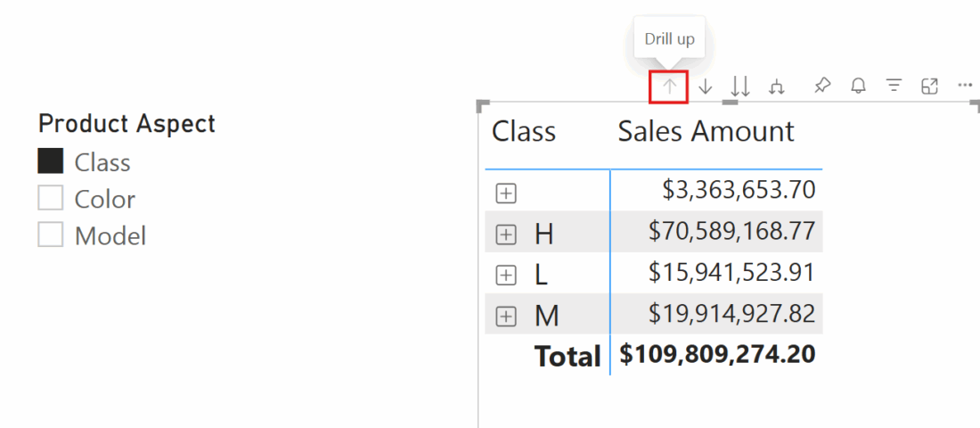This screenshot has height=428, width=980.
Task: Click the Class column header
Action: click(x=524, y=131)
